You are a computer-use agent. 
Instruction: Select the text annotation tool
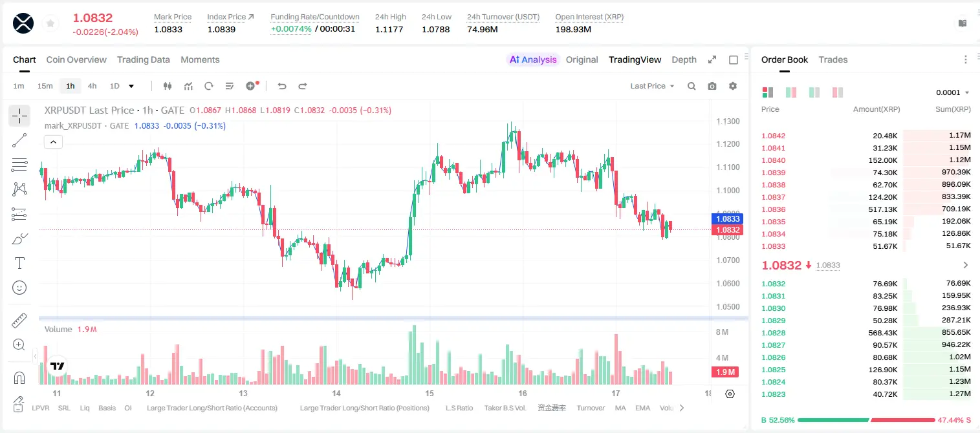pyautogui.click(x=19, y=263)
